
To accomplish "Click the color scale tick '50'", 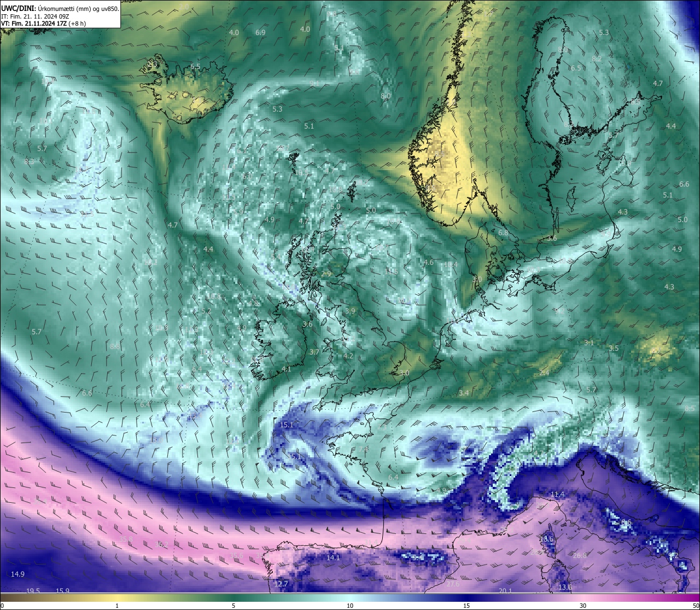I will tap(695, 606).
